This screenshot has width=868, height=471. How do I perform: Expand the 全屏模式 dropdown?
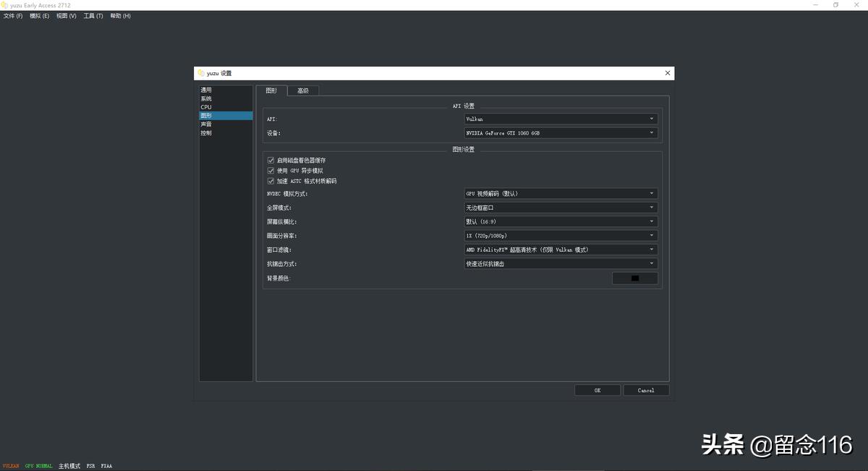click(x=561, y=208)
